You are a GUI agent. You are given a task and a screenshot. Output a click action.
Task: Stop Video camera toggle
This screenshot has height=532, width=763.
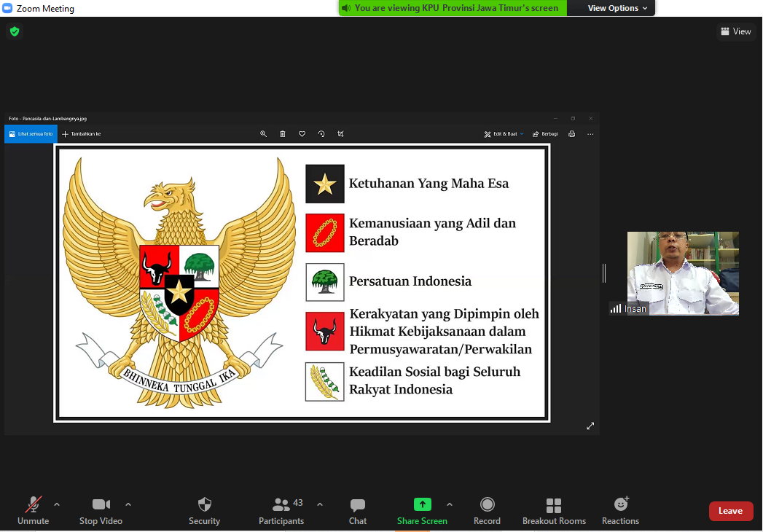(x=101, y=510)
